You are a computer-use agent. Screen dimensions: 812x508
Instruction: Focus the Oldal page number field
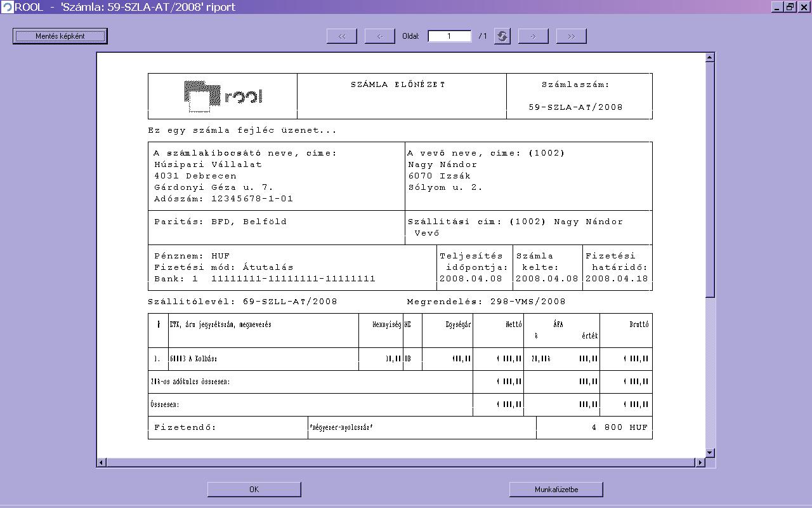click(449, 36)
